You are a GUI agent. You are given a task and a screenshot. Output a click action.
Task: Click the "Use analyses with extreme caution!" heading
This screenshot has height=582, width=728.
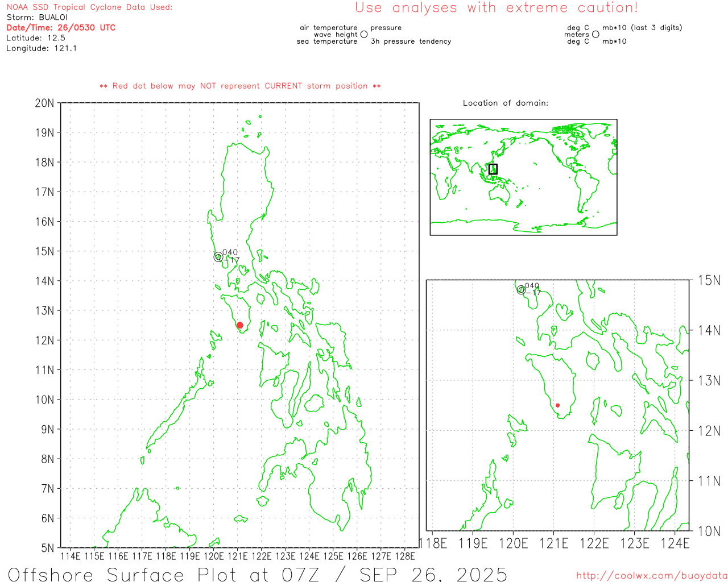click(x=496, y=8)
